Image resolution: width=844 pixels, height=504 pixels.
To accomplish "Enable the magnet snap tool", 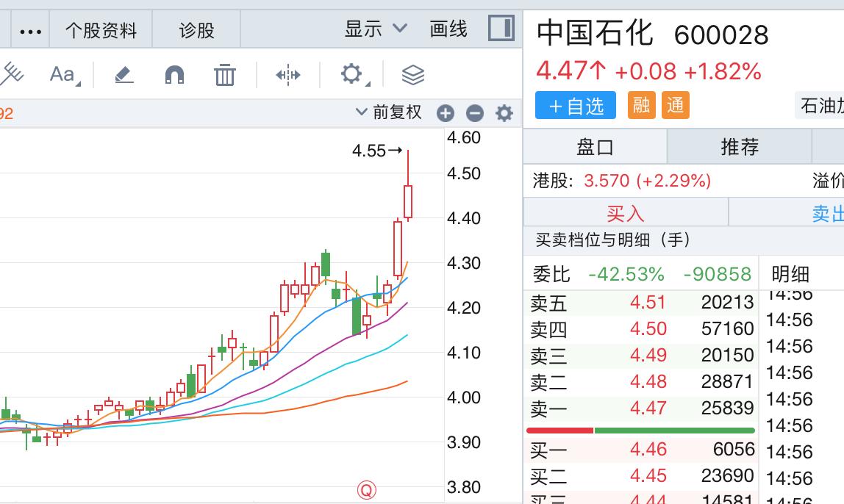I will [x=174, y=74].
